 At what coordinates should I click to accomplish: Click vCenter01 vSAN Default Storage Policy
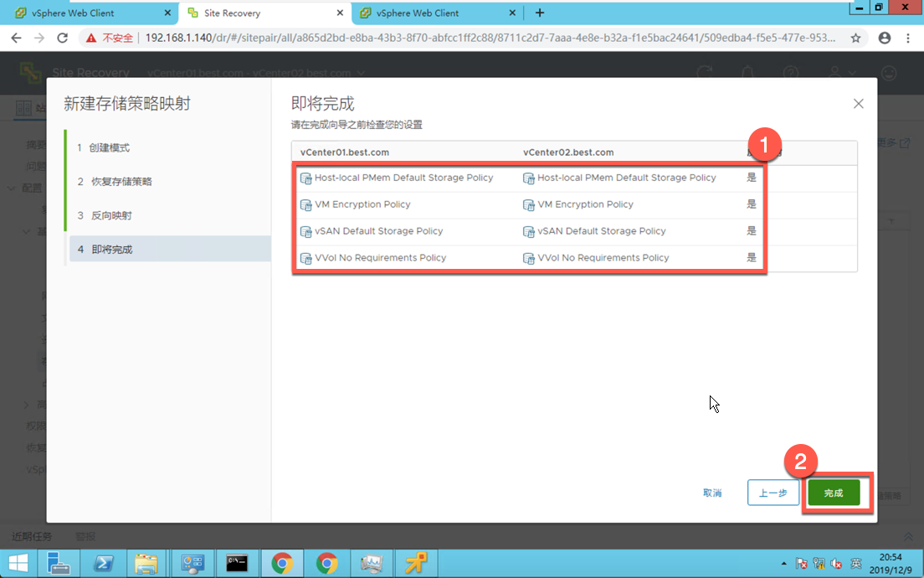point(378,230)
